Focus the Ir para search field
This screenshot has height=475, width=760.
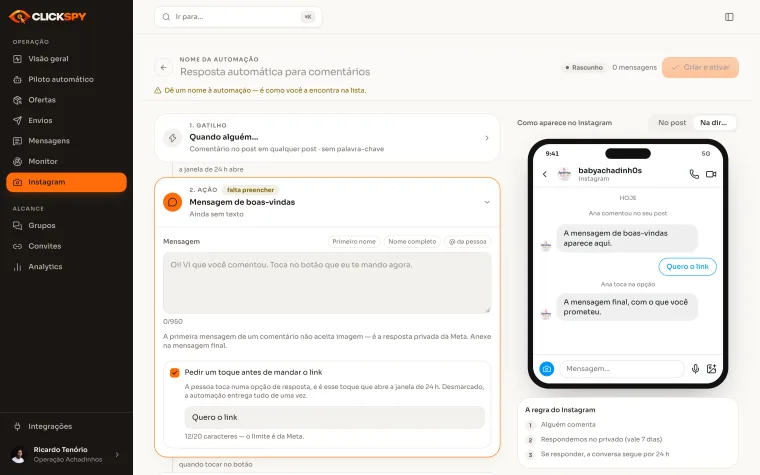[x=238, y=17]
